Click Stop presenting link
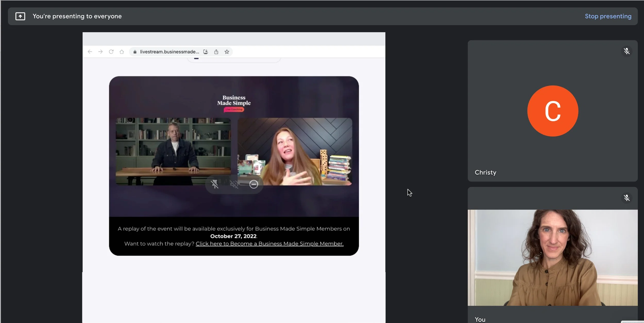The width and height of the screenshot is (644, 323). point(608,16)
